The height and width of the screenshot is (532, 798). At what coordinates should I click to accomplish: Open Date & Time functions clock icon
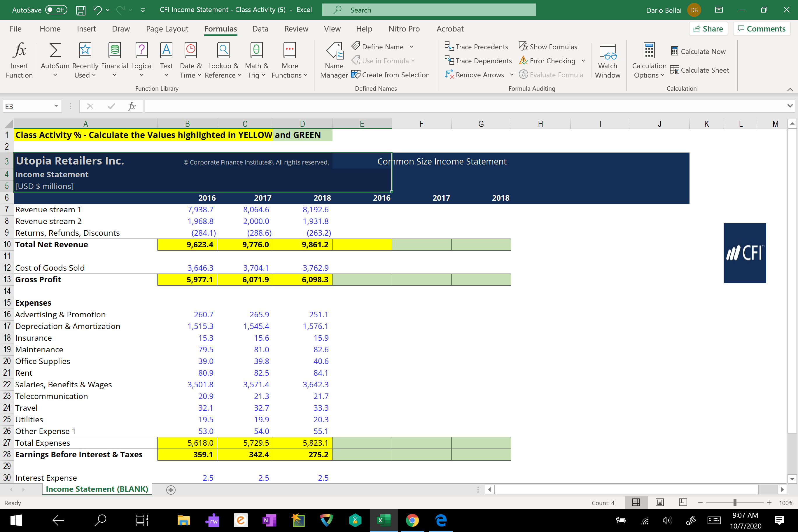click(191, 60)
